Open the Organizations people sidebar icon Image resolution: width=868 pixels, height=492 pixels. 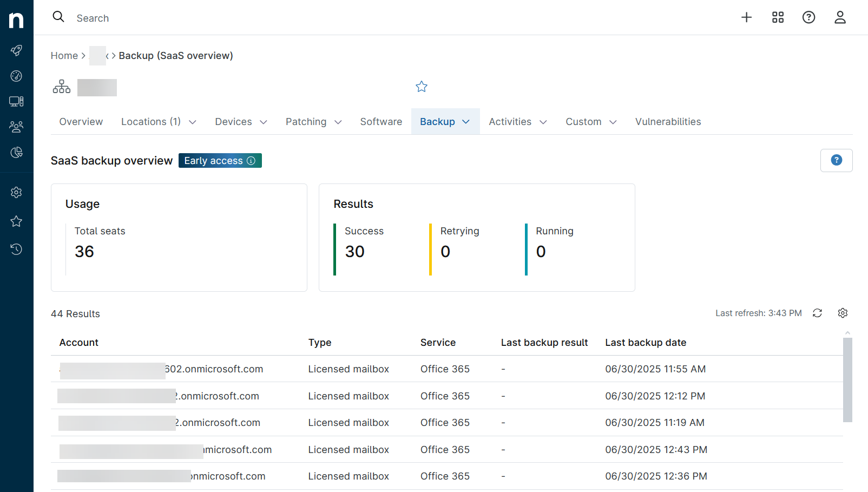point(16,127)
